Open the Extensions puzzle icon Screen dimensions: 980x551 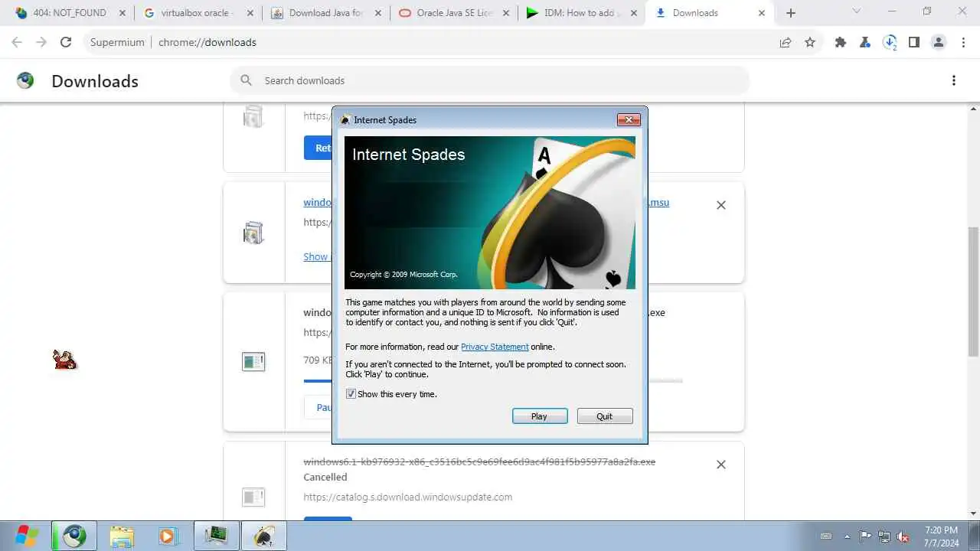tap(841, 42)
